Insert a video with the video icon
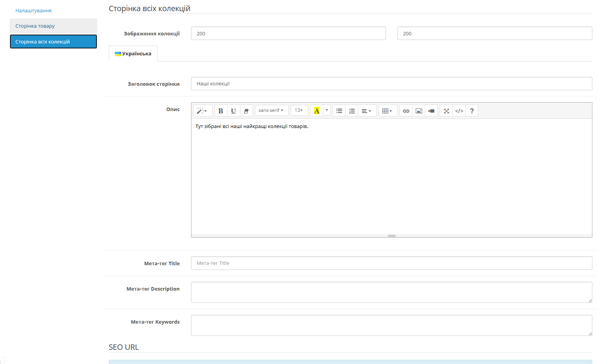This screenshot has height=364, width=597. (x=431, y=111)
